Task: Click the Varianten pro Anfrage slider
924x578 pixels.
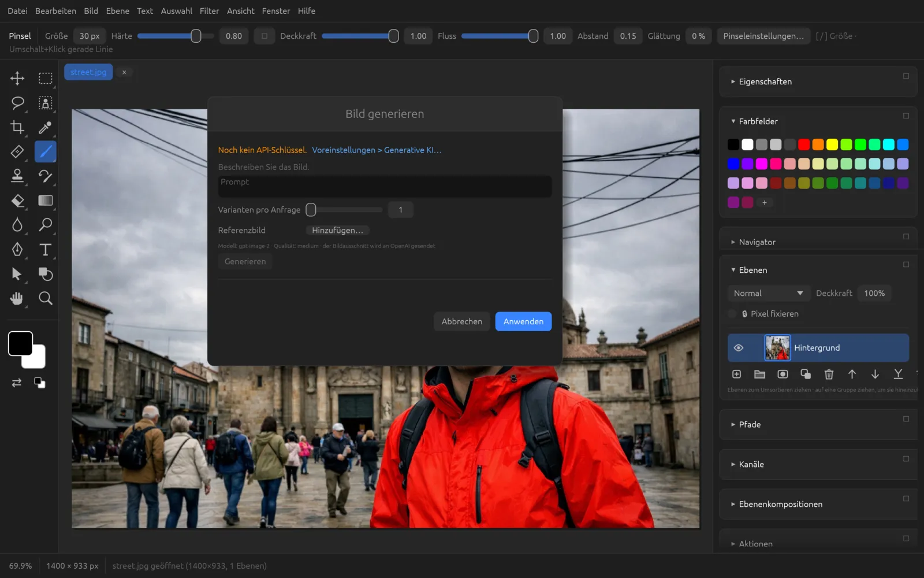Action: (x=344, y=210)
